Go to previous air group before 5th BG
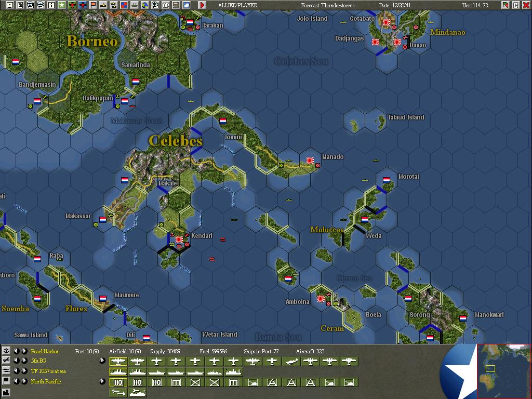 point(16,361)
